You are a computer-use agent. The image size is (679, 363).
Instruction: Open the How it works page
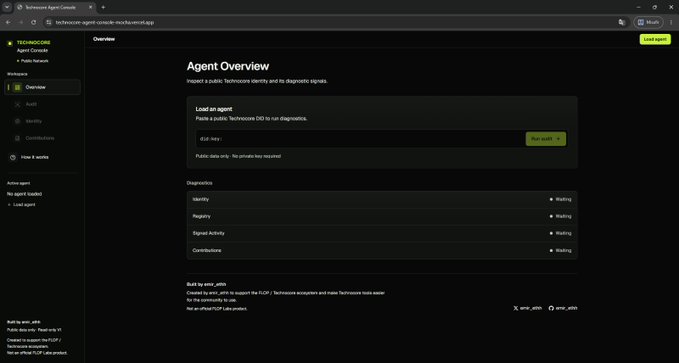[x=42, y=157]
